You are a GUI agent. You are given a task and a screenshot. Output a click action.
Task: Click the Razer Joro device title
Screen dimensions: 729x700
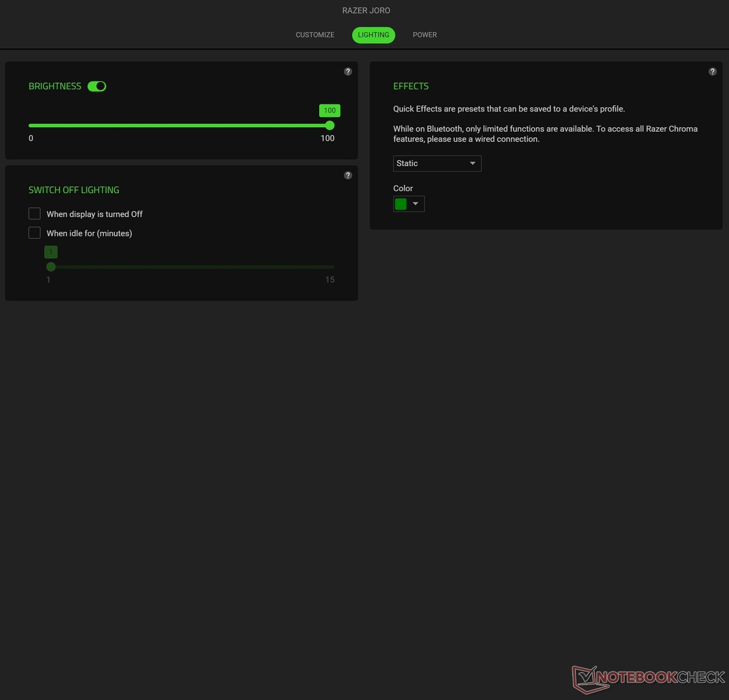[x=366, y=10]
